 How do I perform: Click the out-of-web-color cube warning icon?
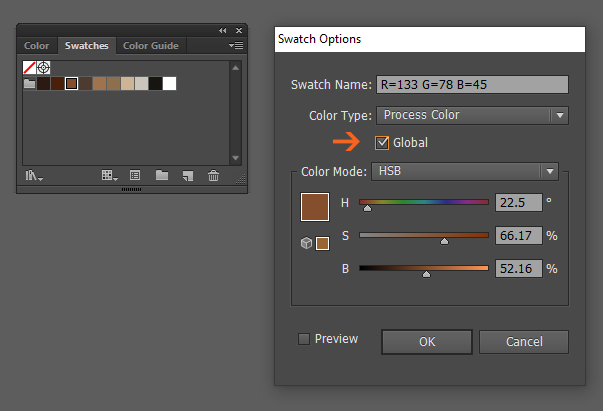tap(306, 243)
